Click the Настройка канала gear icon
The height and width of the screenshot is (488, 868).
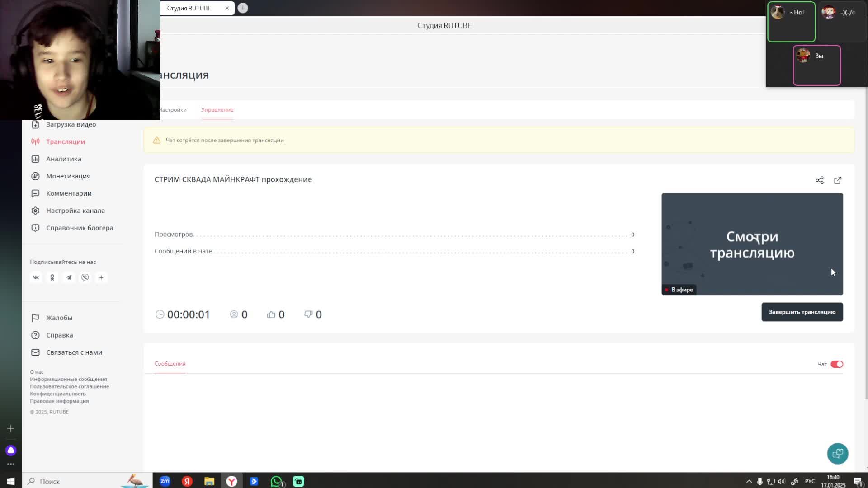pos(35,211)
